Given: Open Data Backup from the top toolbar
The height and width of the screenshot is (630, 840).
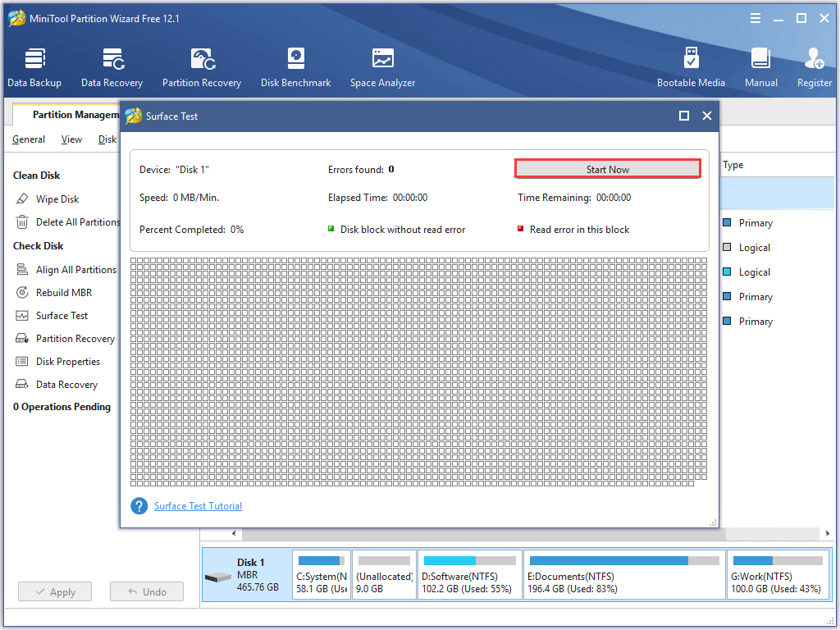Looking at the screenshot, I should (34, 67).
